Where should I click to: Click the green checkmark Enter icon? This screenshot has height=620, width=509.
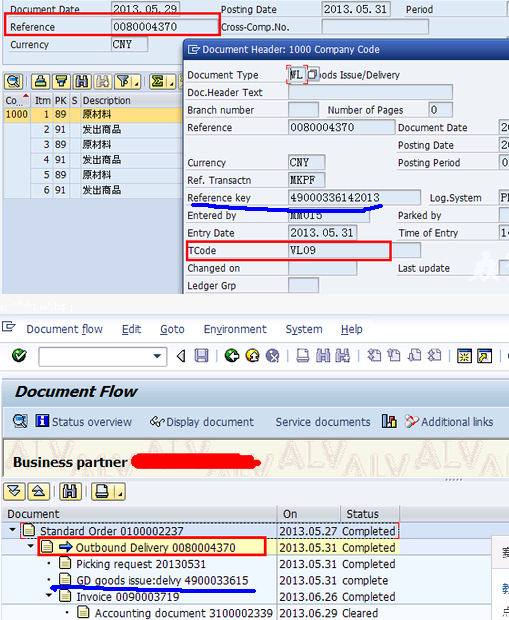[19, 356]
